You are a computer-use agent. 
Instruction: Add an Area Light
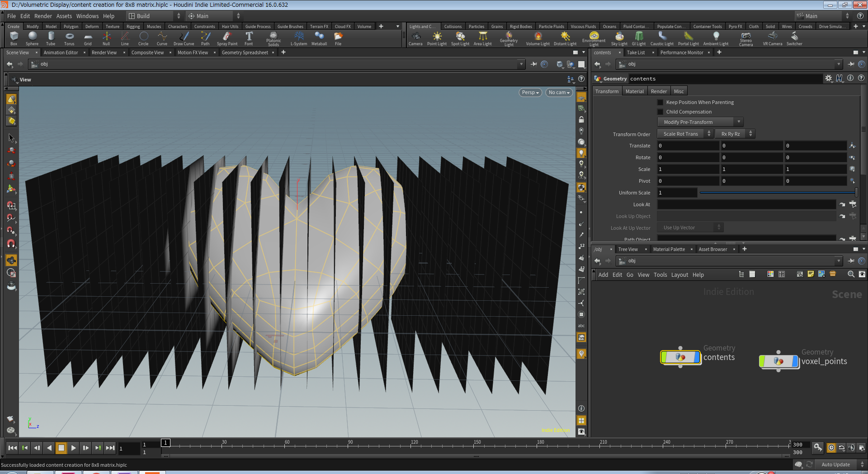pyautogui.click(x=483, y=38)
